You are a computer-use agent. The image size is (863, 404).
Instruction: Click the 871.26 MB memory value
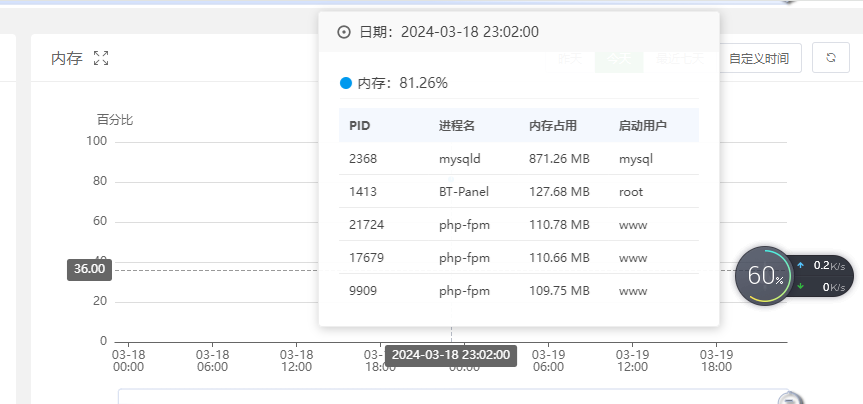(559, 159)
